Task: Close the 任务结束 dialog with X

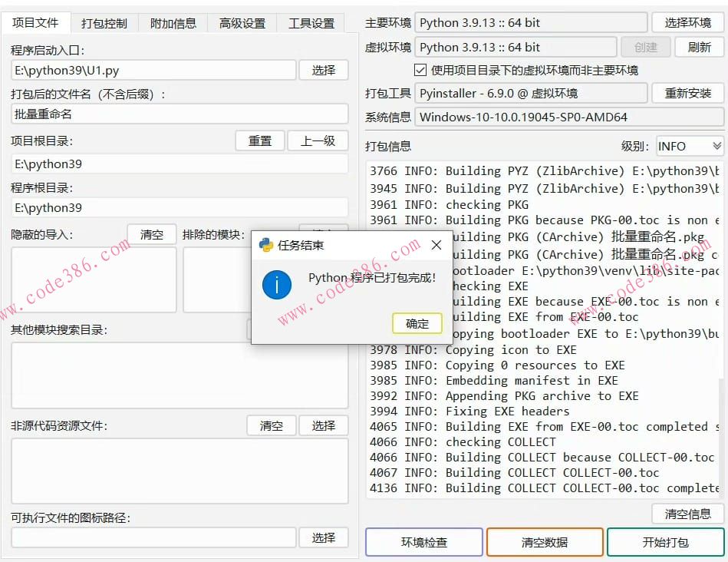Action: click(x=436, y=245)
